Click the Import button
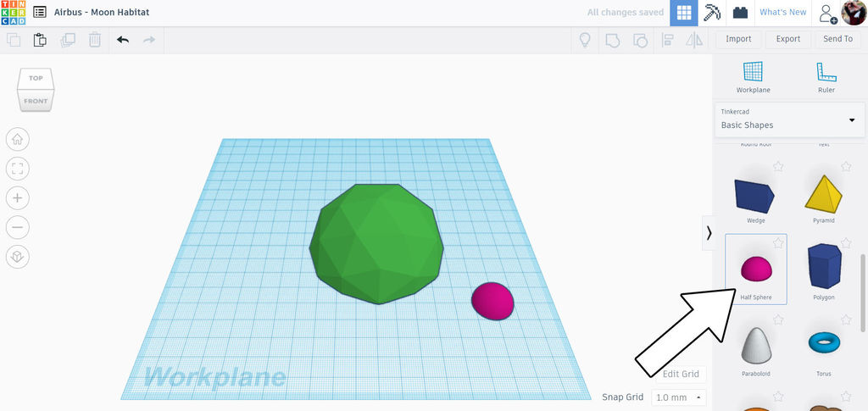 click(738, 39)
